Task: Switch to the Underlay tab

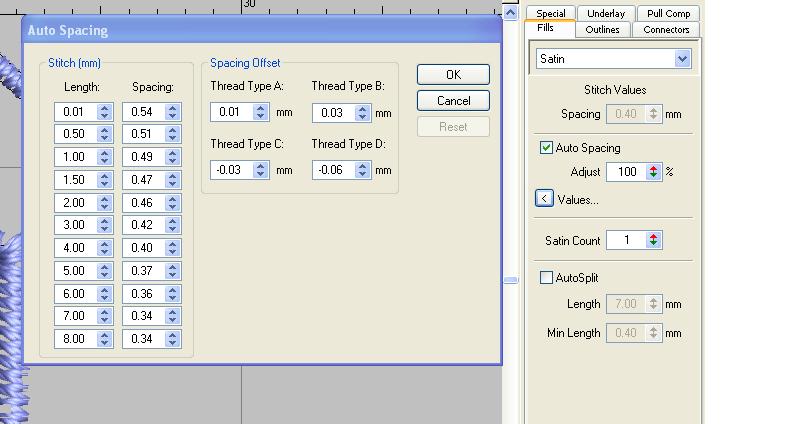Action: click(x=606, y=13)
